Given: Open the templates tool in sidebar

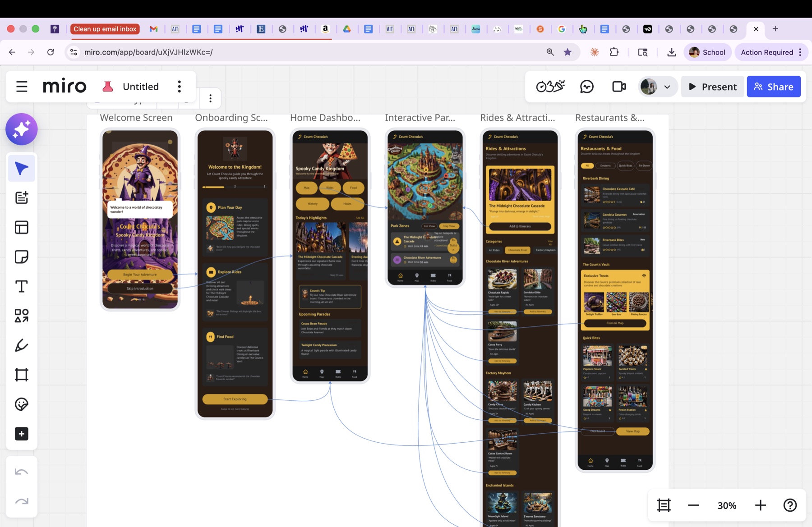Looking at the screenshot, I should point(21,227).
